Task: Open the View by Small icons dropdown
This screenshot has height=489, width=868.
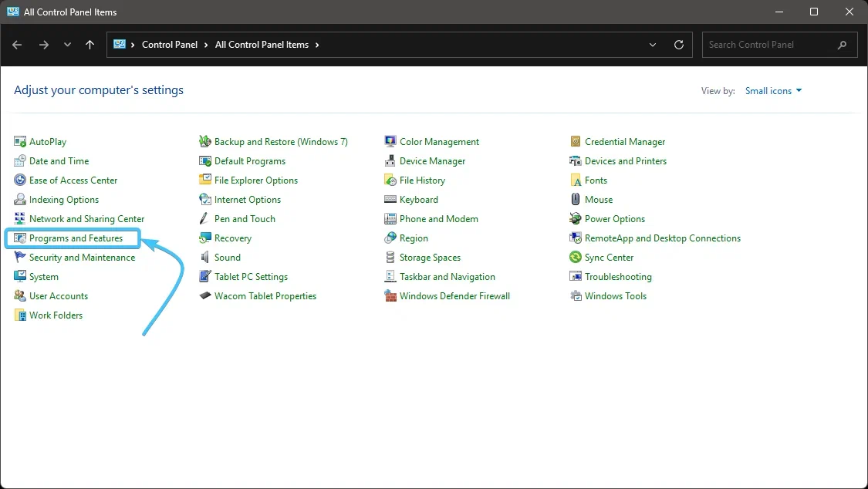Action: coord(773,91)
